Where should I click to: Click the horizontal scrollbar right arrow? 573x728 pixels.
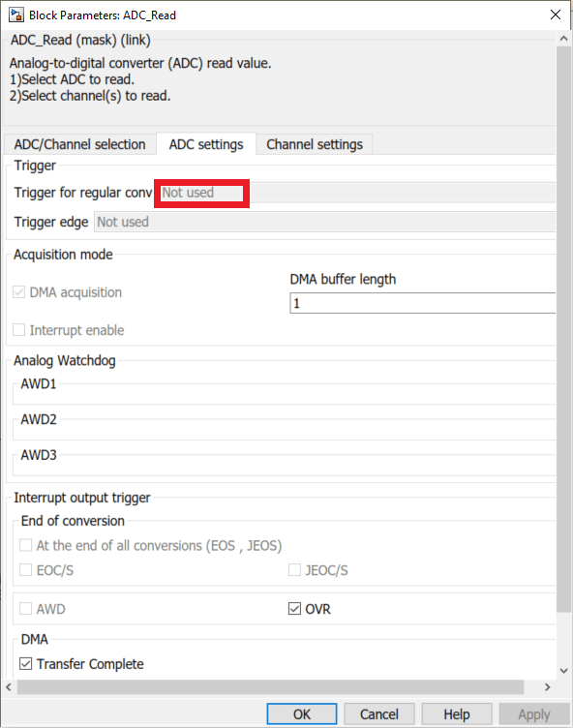click(x=548, y=686)
